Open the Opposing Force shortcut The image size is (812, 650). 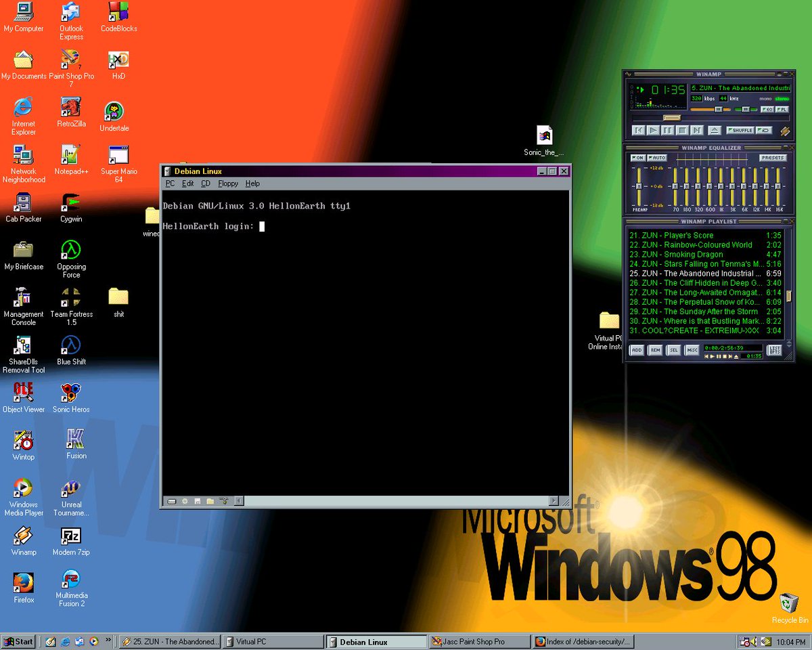point(71,259)
